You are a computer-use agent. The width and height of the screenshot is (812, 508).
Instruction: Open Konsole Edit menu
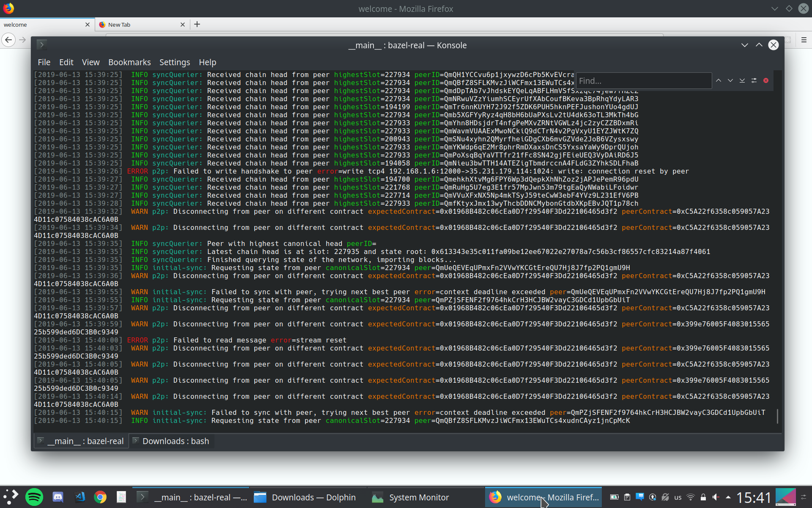(66, 62)
